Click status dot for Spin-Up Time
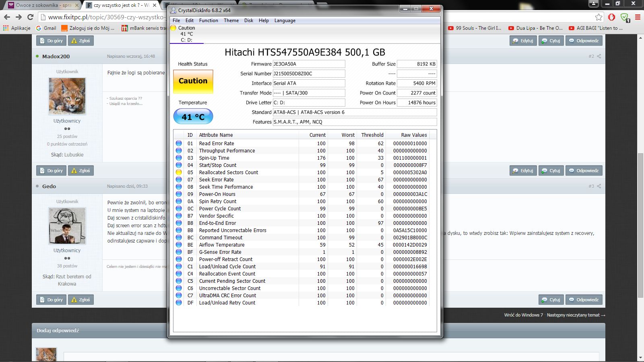Image resolution: width=644 pixels, height=362 pixels. pyautogui.click(x=179, y=158)
